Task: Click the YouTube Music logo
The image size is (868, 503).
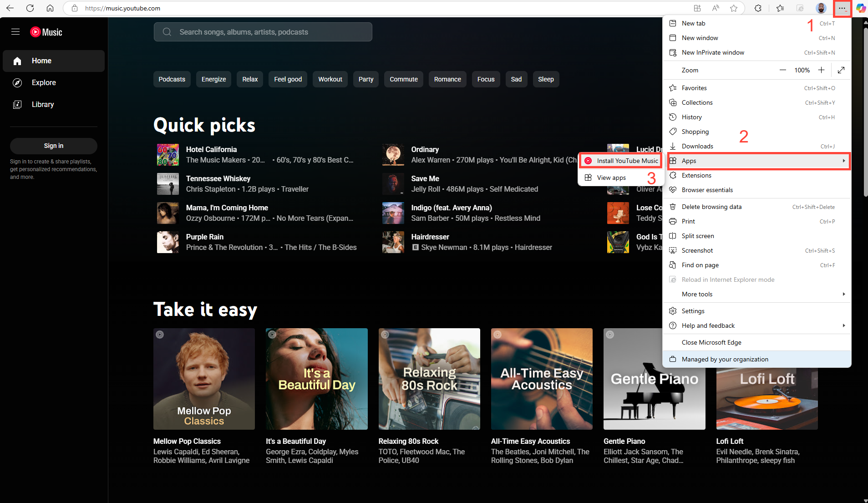Action: pyautogui.click(x=46, y=31)
